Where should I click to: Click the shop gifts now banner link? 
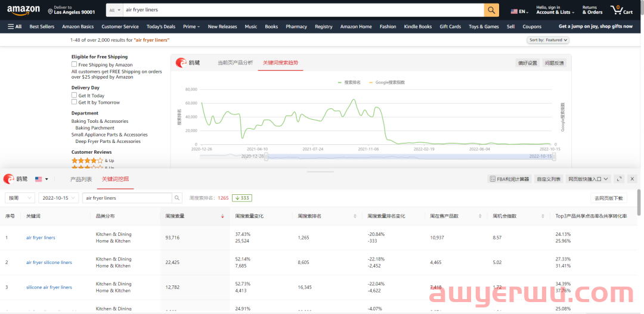[x=596, y=27]
